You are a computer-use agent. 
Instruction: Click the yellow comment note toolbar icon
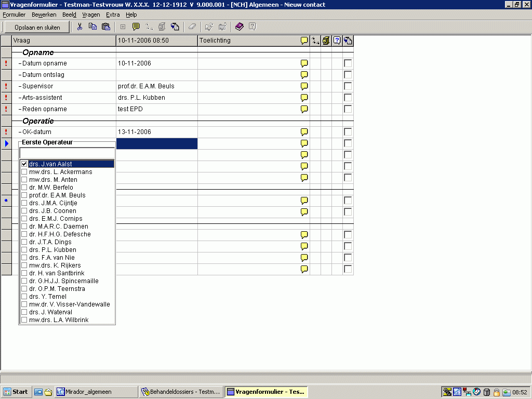pyautogui.click(x=136, y=27)
